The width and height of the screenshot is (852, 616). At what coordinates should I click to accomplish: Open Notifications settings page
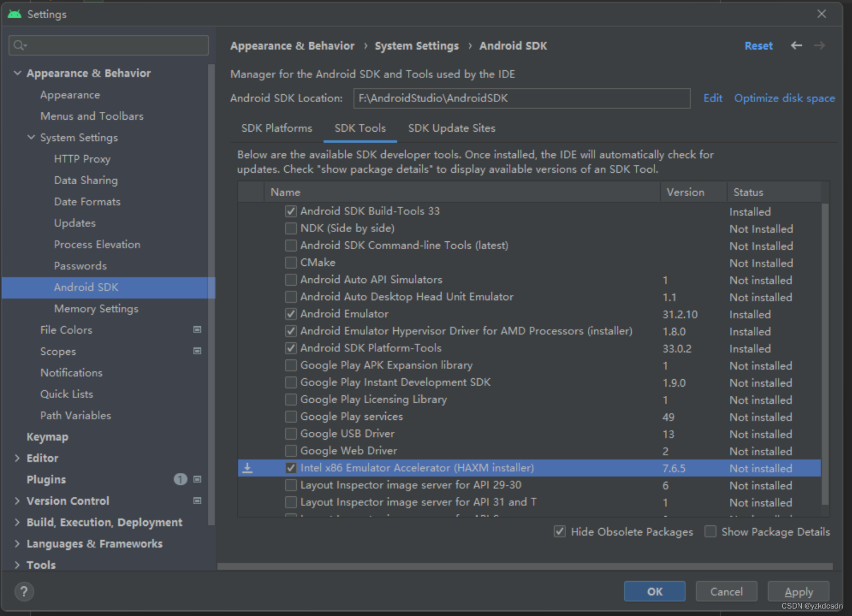[71, 372]
